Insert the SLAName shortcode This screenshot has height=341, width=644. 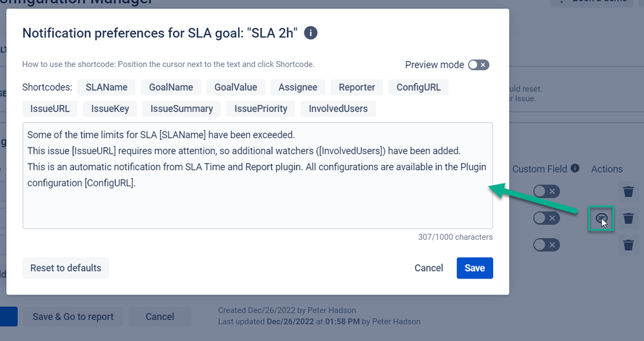pos(106,87)
